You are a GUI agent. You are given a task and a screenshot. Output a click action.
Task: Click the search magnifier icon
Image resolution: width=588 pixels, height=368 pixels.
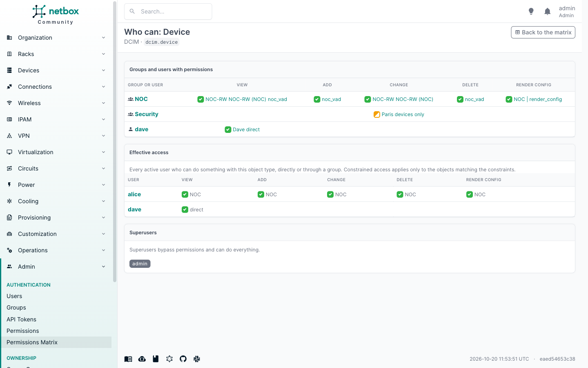coord(132,11)
